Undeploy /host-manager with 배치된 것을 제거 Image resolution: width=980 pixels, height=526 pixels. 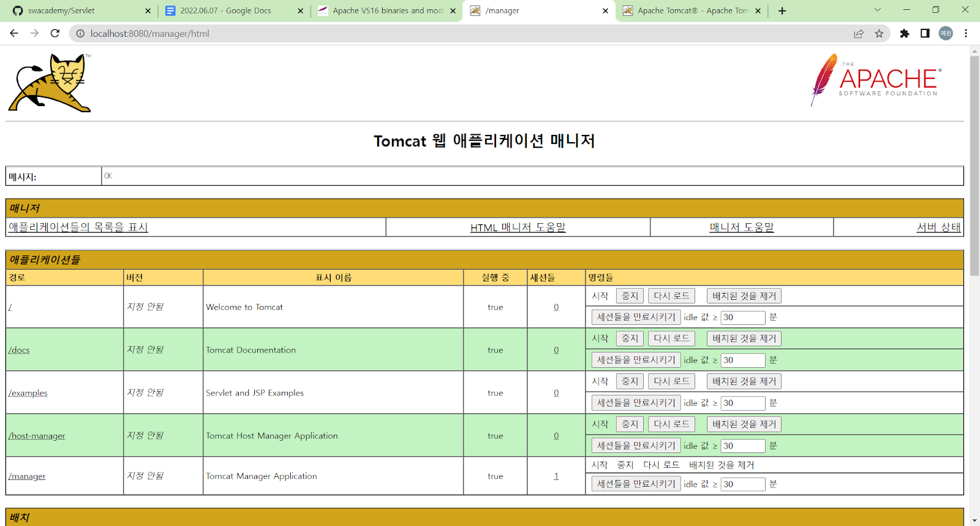click(744, 424)
